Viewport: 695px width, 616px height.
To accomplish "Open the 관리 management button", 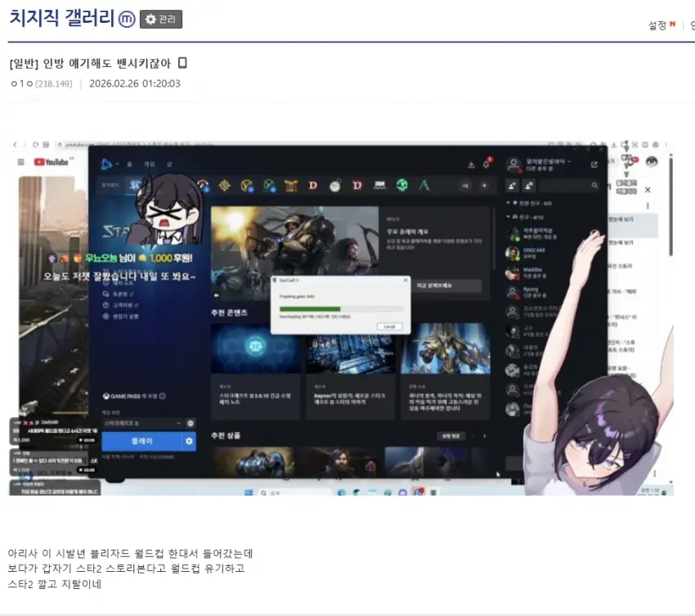I will point(161,19).
